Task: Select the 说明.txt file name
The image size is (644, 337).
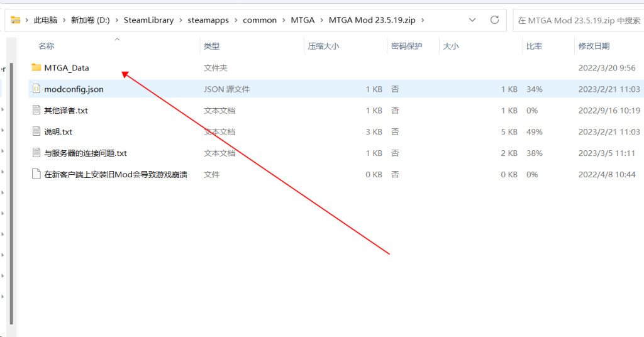Action: (58, 132)
